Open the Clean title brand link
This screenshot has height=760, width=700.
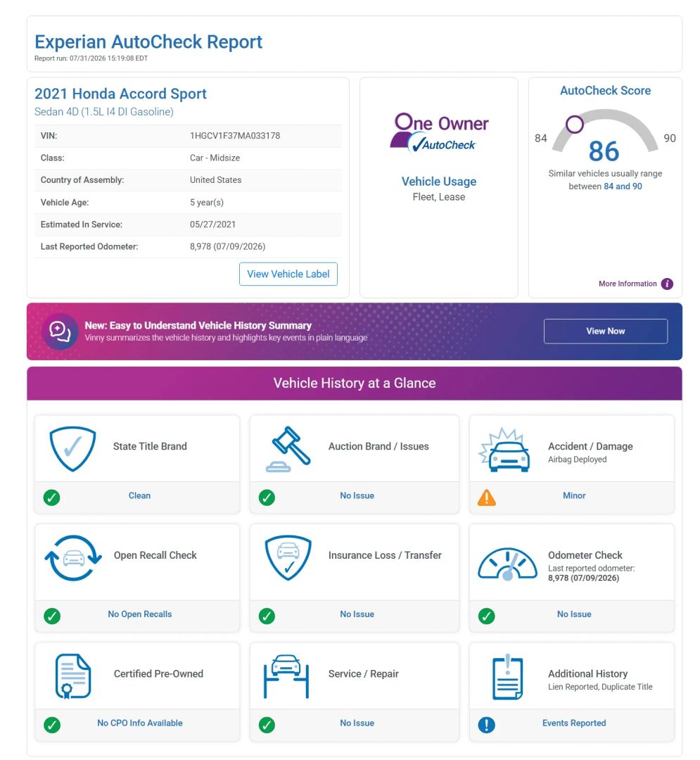pos(139,496)
